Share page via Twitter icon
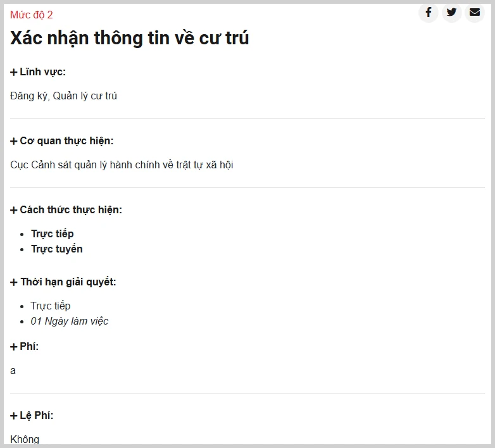 coord(452,13)
